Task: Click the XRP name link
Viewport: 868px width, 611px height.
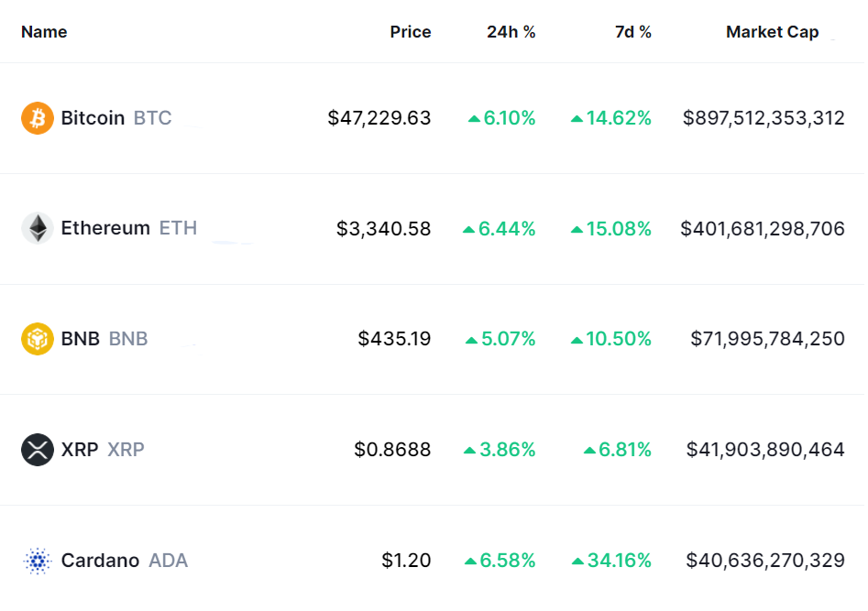Action: coord(80,450)
